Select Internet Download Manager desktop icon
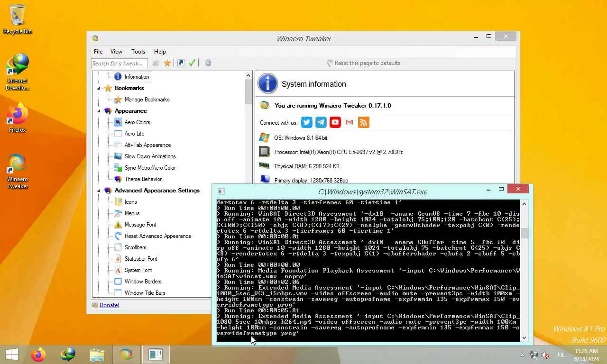 (18, 72)
